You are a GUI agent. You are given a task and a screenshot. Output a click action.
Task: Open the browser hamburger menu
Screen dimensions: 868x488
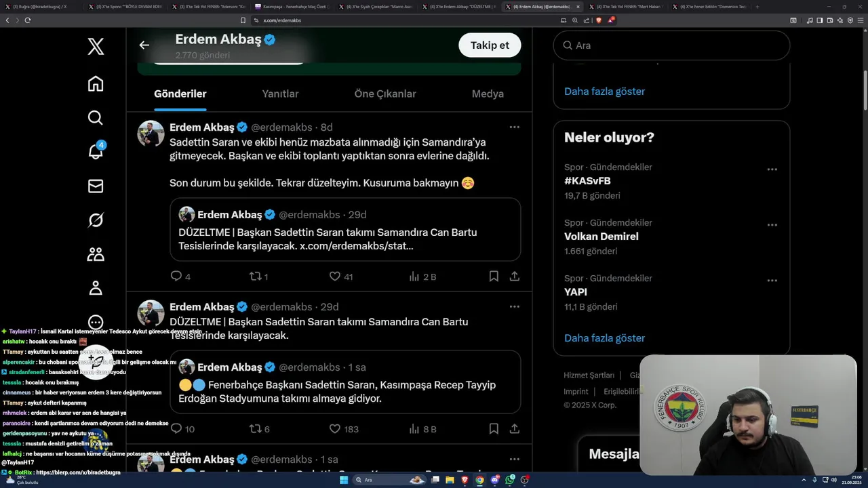(861, 20)
